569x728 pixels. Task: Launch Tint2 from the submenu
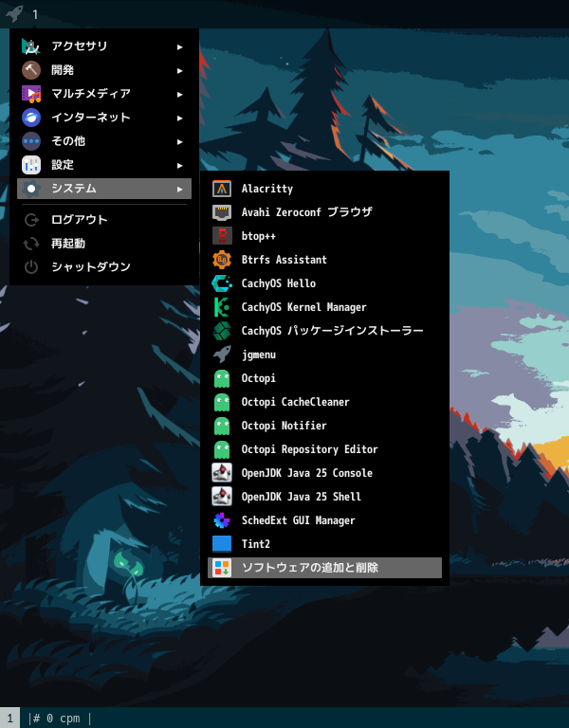(324, 544)
